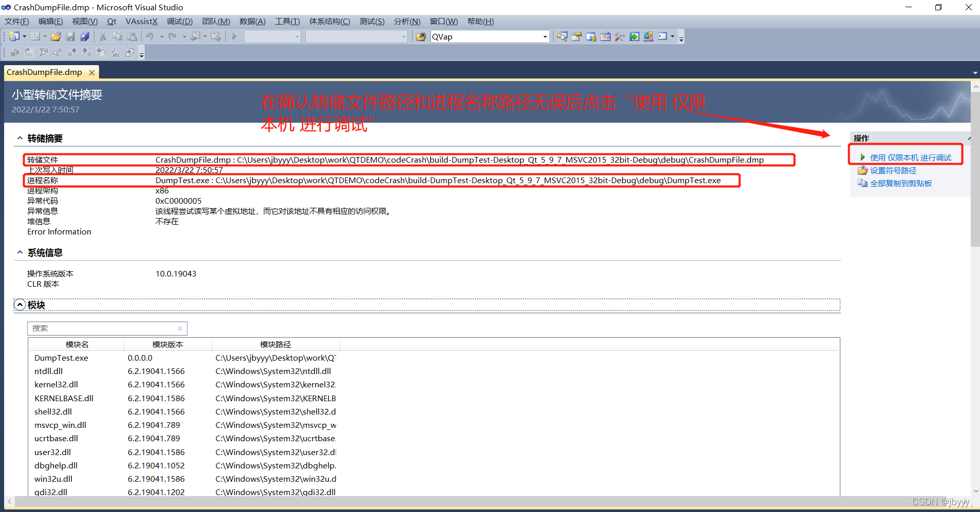Image resolution: width=980 pixels, height=512 pixels.
Task: Clear the module search with X button
Action: [x=180, y=328]
